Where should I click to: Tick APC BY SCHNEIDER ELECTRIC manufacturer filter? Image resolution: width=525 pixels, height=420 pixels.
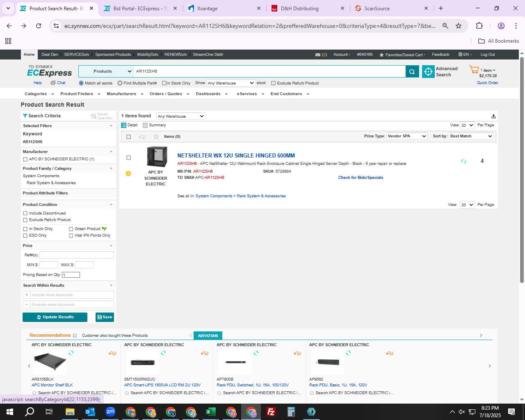click(25, 159)
